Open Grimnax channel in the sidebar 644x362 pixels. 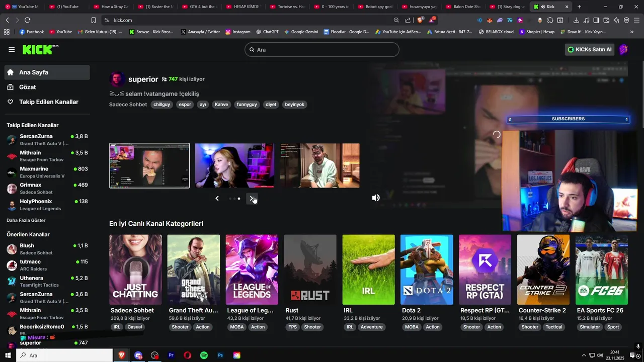pos(47,189)
